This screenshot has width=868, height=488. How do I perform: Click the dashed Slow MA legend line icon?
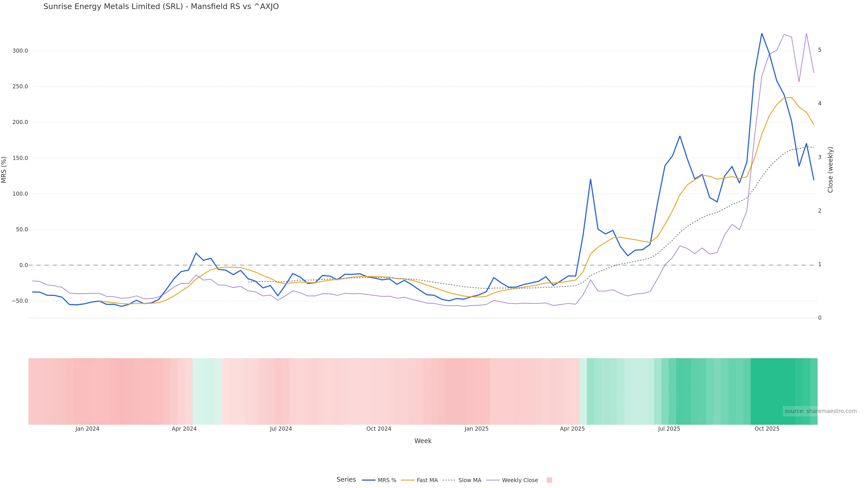pyautogui.click(x=449, y=480)
